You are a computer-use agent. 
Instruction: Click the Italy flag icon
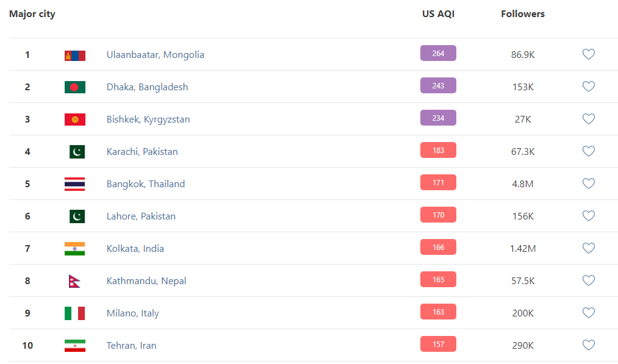pyautogui.click(x=75, y=313)
